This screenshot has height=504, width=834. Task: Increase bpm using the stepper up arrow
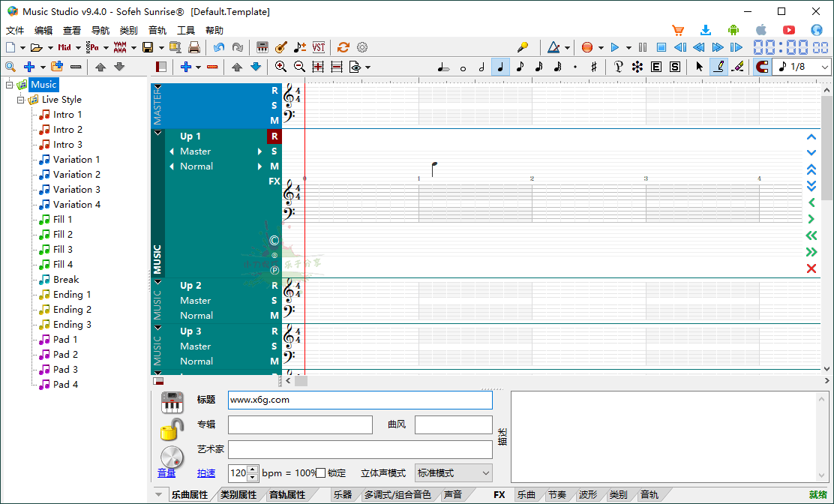(253, 469)
